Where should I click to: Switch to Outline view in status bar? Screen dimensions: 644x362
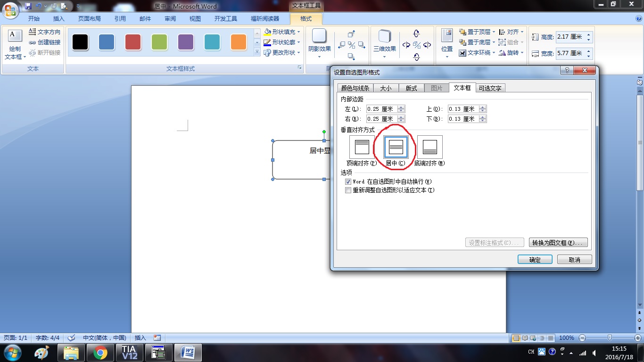click(x=542, y=338)
